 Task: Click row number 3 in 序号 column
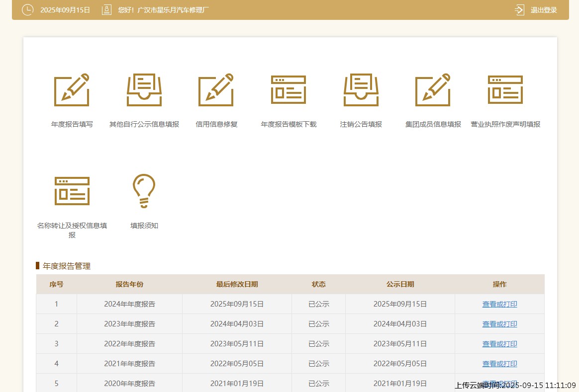click(x=57, y=344)
